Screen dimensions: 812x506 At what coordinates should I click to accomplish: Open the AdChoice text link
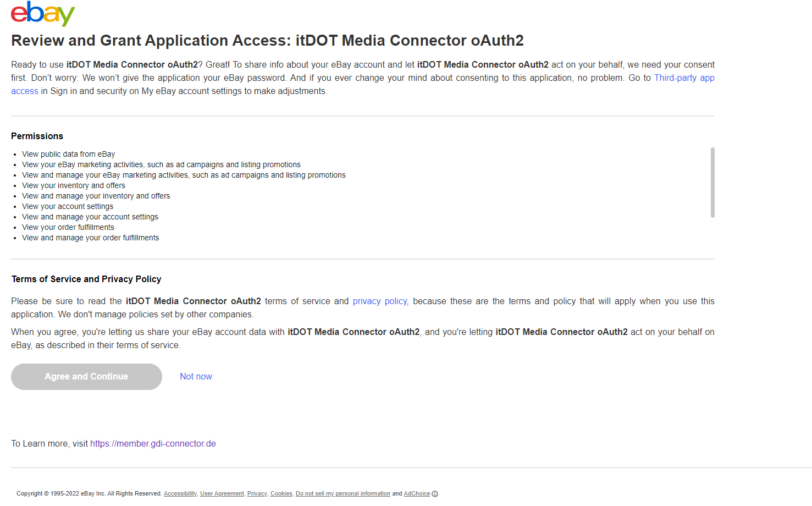click(x=417, y=494)
